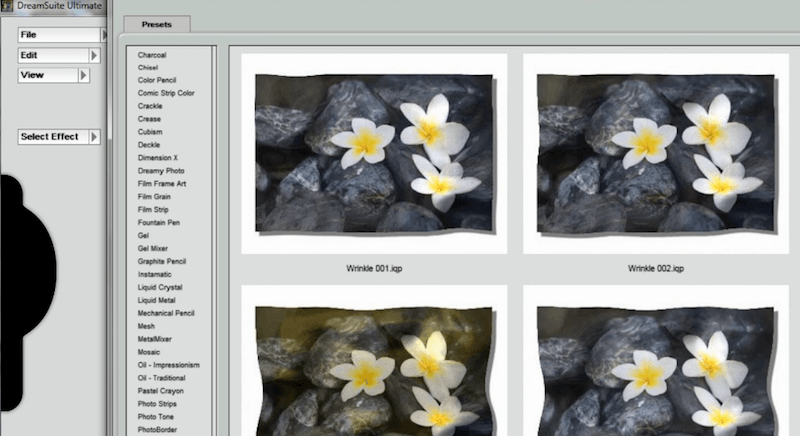Pick the Liquid Crystal effect

[160, 287]
